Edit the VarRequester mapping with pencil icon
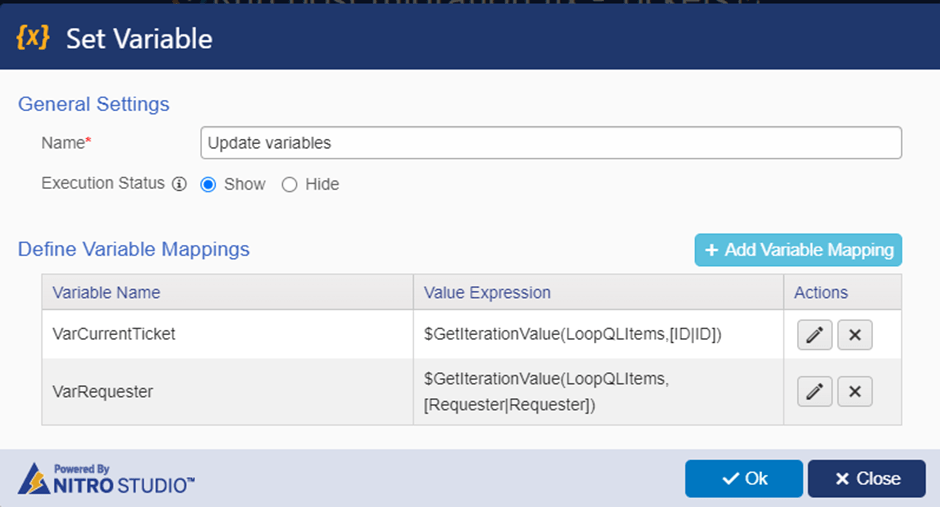This screenshot has height=507, width=940. (x=814, y=391)
